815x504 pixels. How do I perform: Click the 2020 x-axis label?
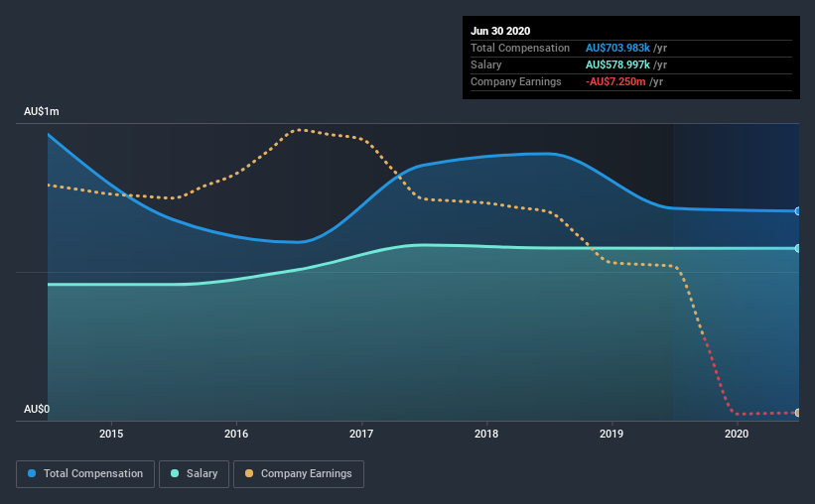click(737, 434)
